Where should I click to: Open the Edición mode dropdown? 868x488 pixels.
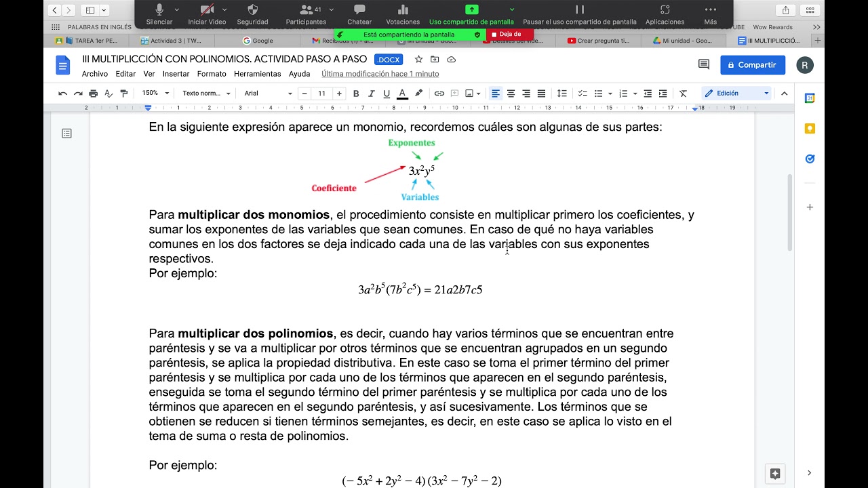coord(736,94)
